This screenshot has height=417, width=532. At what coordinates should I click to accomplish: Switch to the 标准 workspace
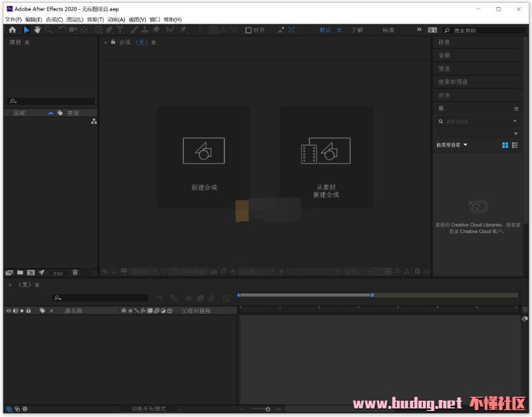[x=388, y=30]
